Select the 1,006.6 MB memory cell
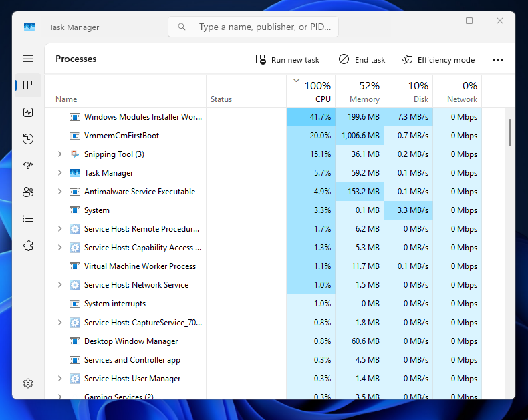Image resolution: width=528 pixels, height=420 pixels. [x=360, y=136]
